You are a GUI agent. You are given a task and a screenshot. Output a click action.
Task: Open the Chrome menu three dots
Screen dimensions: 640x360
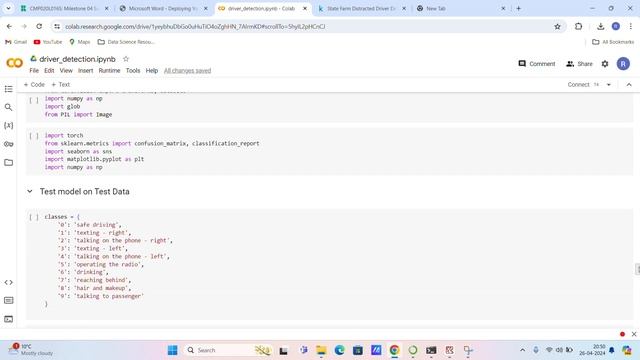coord(631,27)
